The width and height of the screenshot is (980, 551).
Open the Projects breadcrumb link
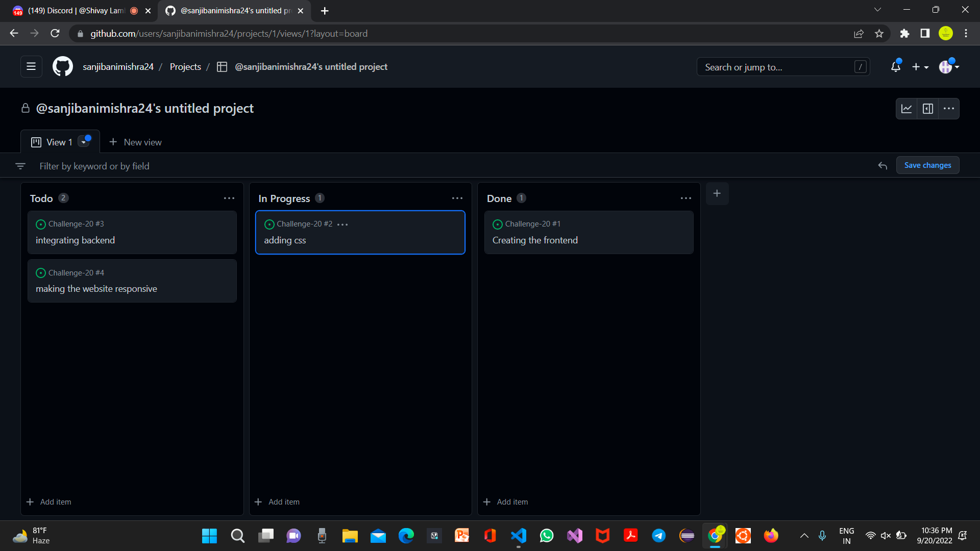185,67
